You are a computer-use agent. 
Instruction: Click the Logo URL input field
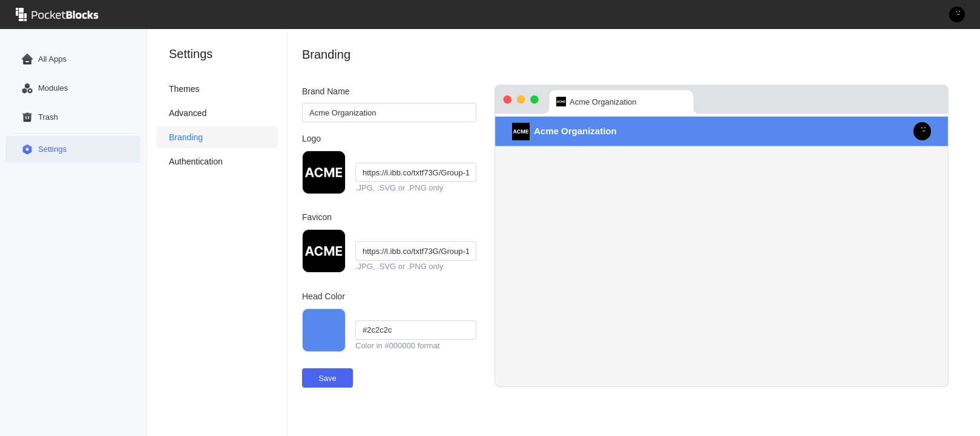click(415, 172)
